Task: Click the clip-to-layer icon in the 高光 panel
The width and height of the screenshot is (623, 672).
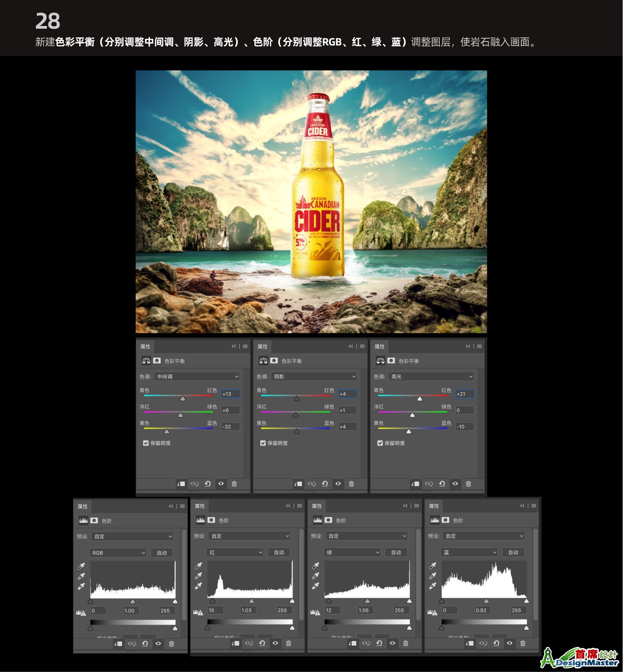Action: pos(415,484)
